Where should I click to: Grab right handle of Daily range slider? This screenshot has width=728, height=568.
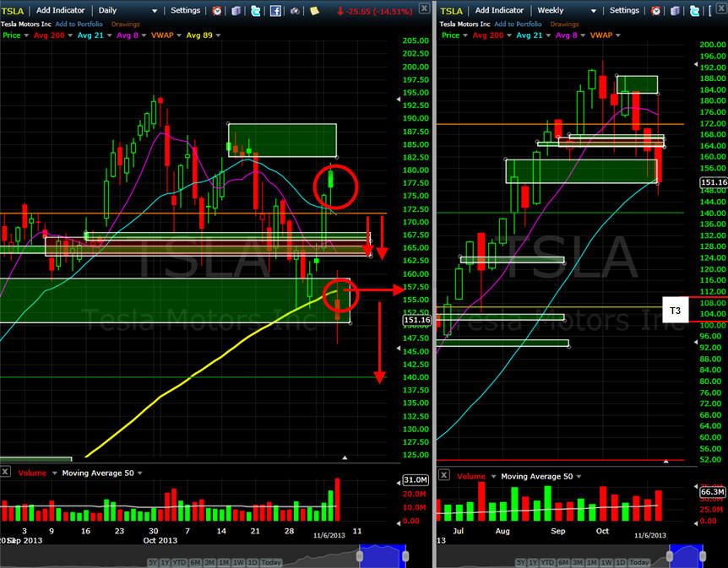pyautogui.click(x=405, y=555)
